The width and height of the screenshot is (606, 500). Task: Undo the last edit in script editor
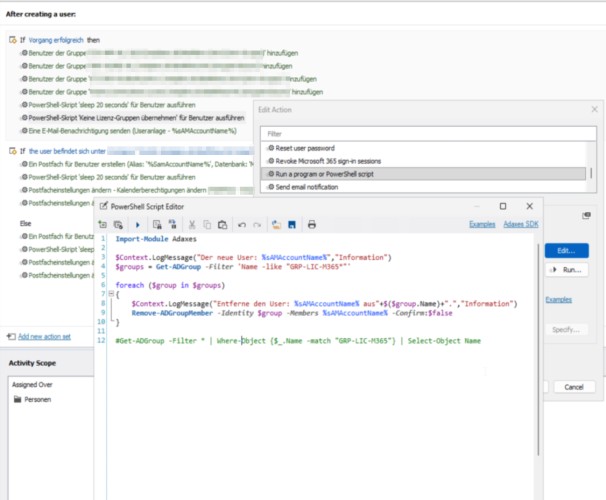coord(242,225)
